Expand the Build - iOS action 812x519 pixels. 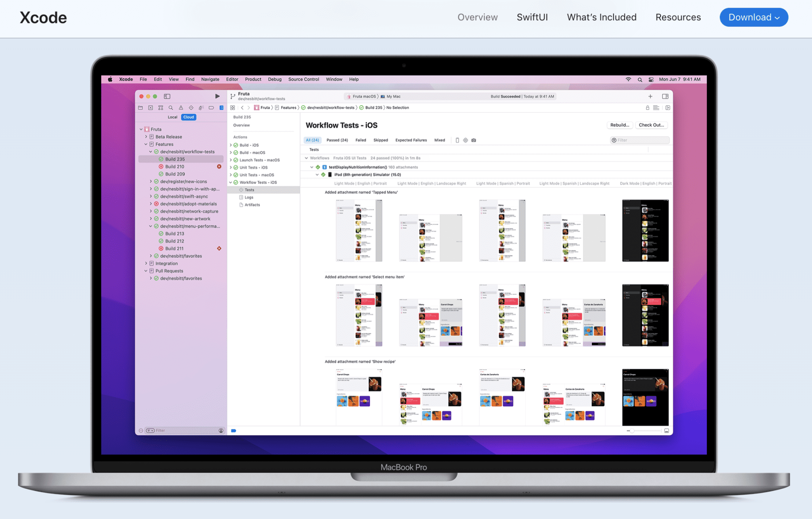click(231, 145)
